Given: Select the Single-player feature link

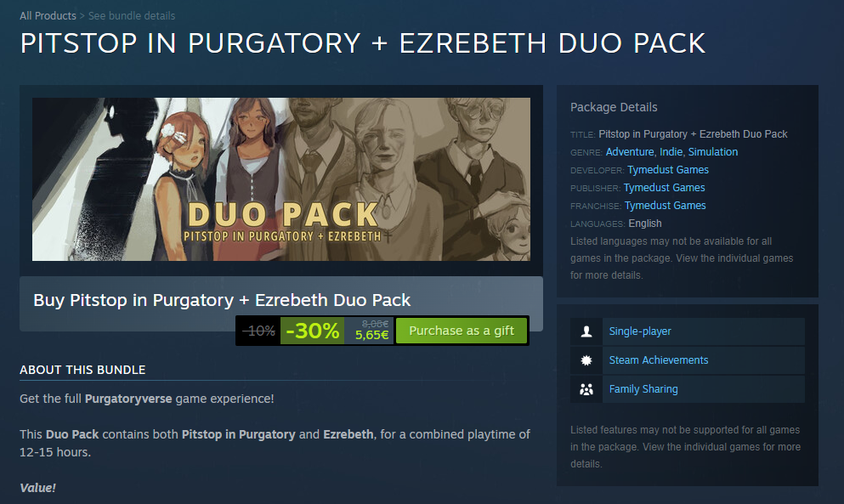Looking at the screenshot, I should tap(640, 331).
